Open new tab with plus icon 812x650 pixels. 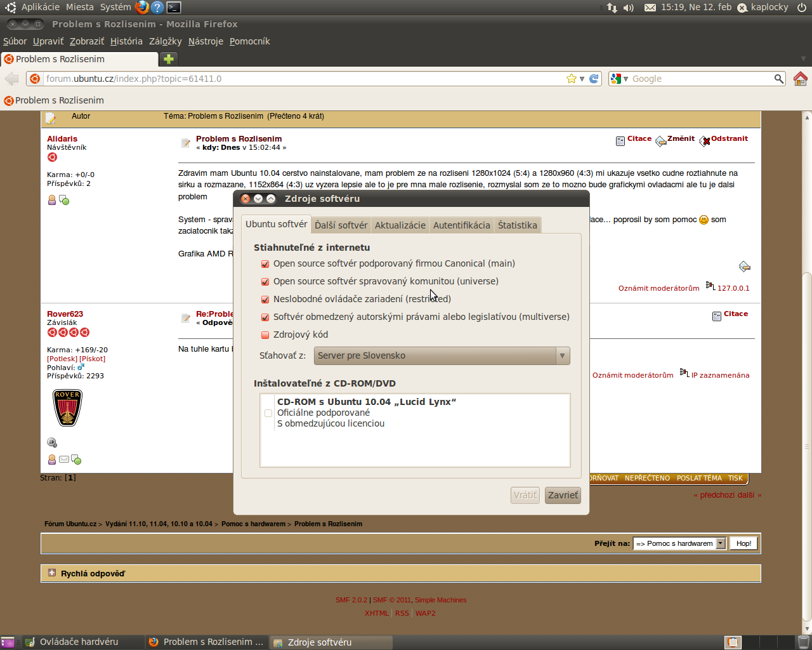tap(169, 59)
